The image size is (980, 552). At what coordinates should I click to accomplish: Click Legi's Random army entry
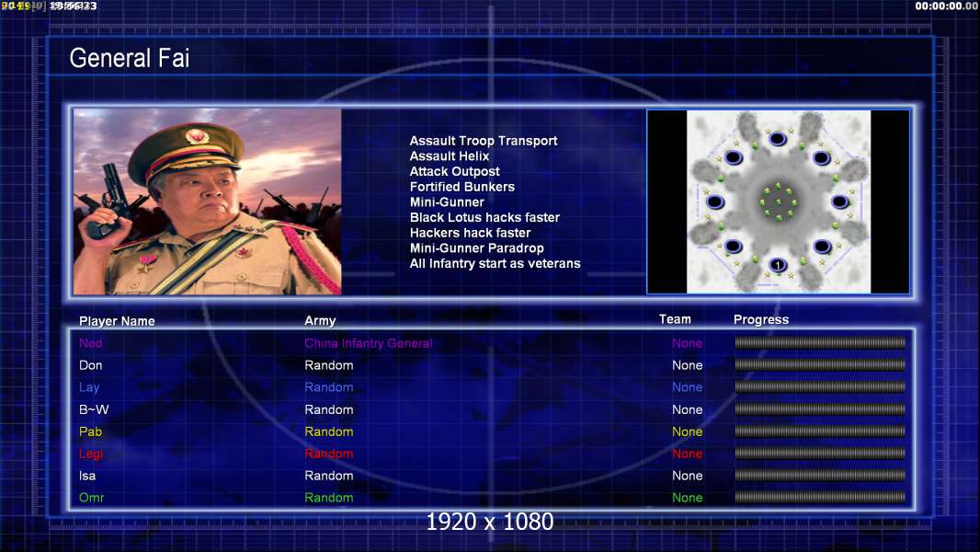329,454
